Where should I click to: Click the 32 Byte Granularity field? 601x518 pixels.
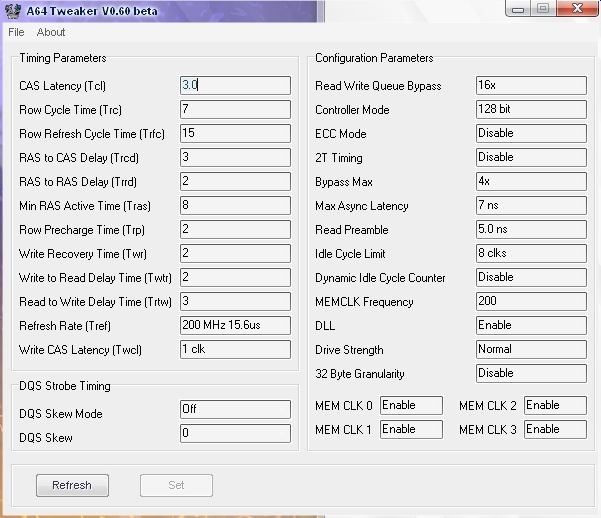coord(531,373)
